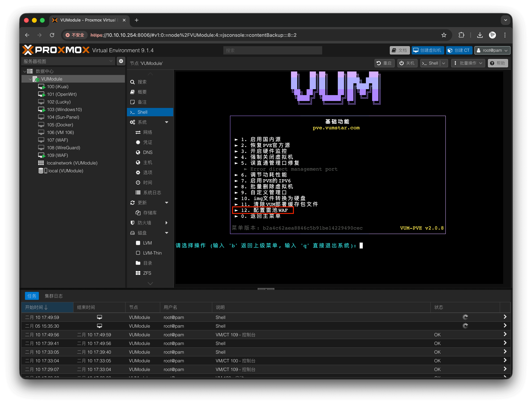The height and width of the screenshot is (405, 532).
Task: Open browser downloads from the toolbar
Action: (480, 35)
